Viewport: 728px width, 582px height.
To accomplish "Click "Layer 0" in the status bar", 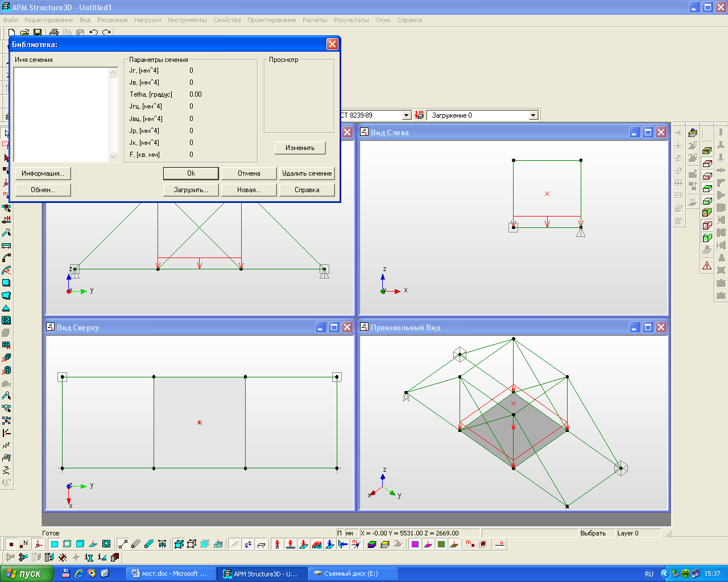I will [x=628, y=533].
